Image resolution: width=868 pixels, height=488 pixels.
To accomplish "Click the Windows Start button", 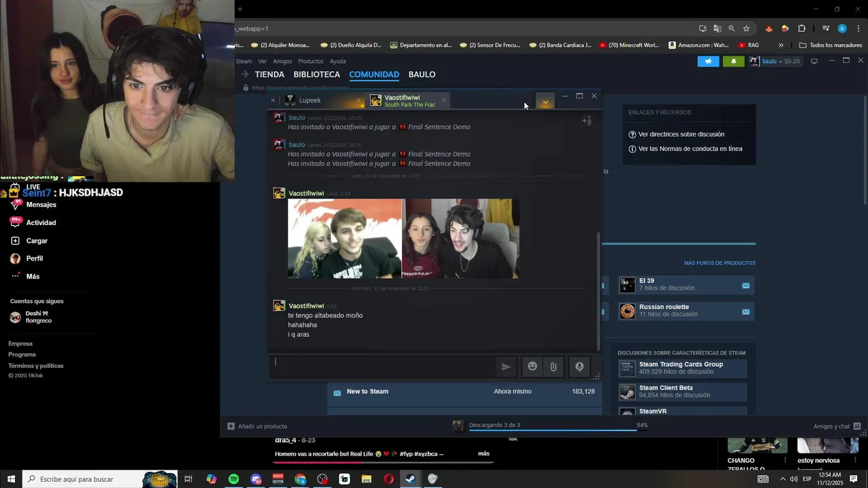I will [11, 479].
